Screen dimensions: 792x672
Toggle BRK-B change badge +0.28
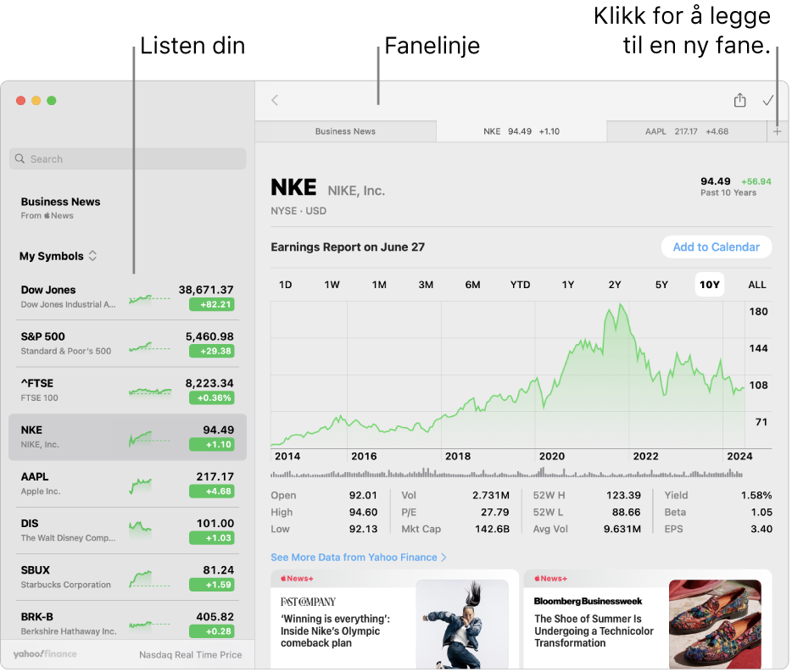[x=212, y=631]
